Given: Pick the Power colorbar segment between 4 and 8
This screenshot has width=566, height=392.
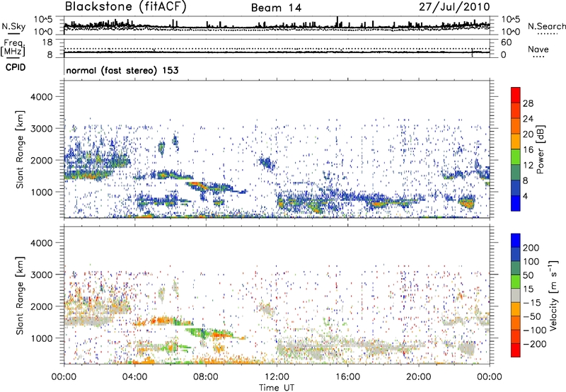Looking at the screenshot, I should 516,188.
